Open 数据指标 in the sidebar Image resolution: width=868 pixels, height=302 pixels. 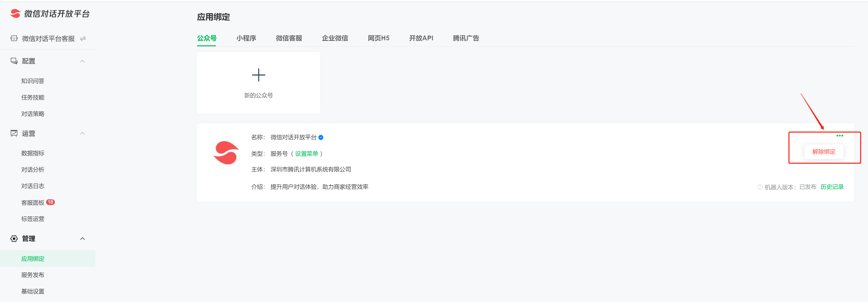(x=33, y=153)
